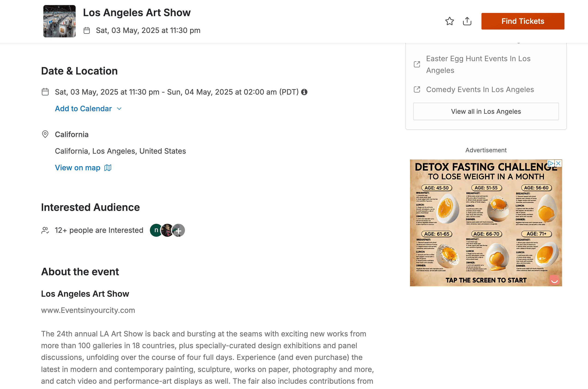This screenshot has width=588, height=389.
Task: Click the share upload icon
Action: [467, 21]
